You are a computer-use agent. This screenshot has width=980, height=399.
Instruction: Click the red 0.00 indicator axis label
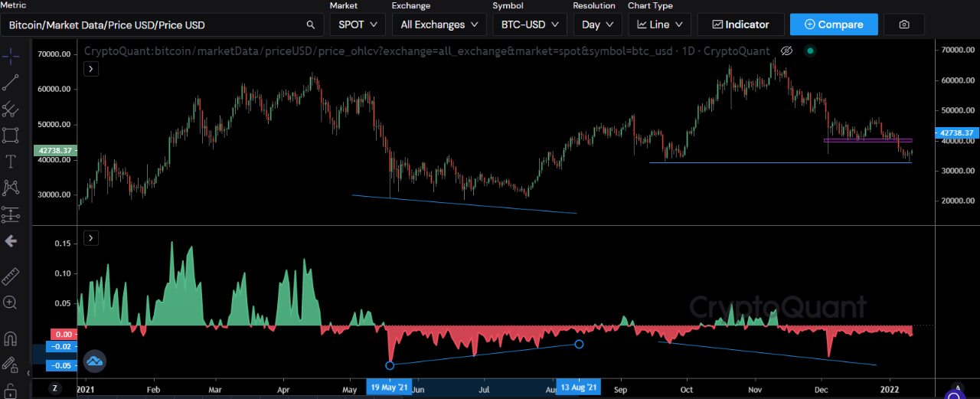click(62, 335)
